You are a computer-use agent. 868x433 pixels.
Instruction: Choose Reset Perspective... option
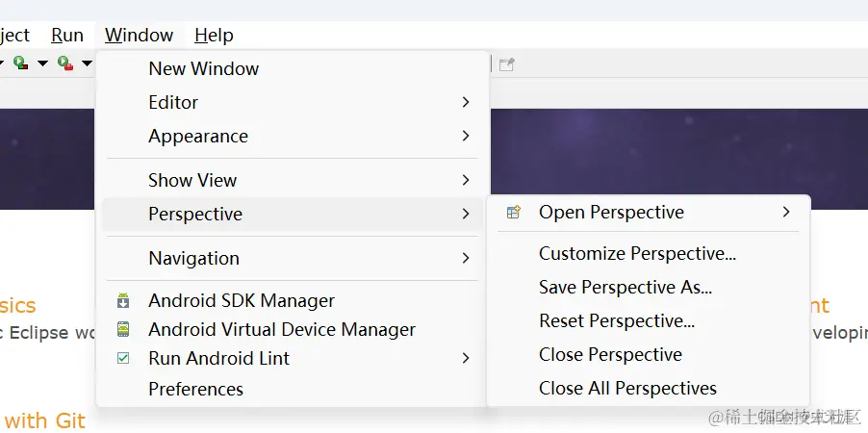click(x=616, y=320)
